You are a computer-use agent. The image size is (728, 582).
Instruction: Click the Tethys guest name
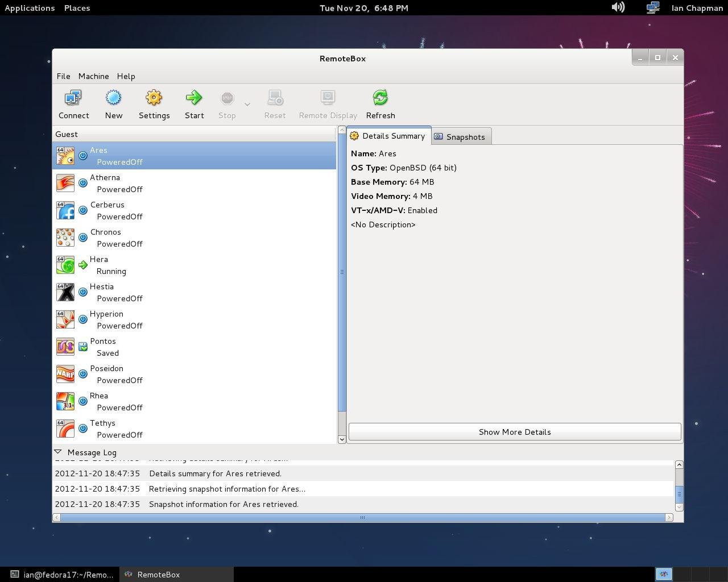[x=102, y=423]
